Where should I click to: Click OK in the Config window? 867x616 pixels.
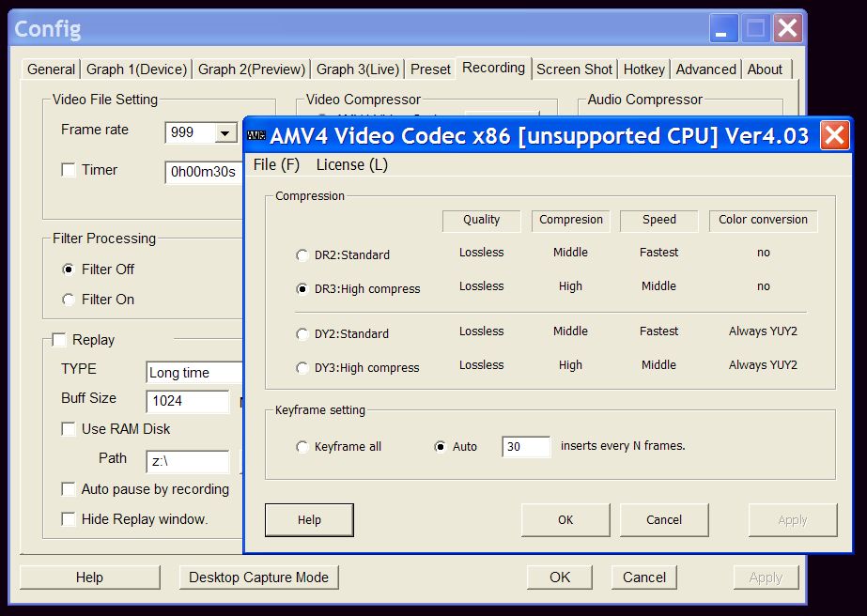pyautogui.click(x=560, y=577)
